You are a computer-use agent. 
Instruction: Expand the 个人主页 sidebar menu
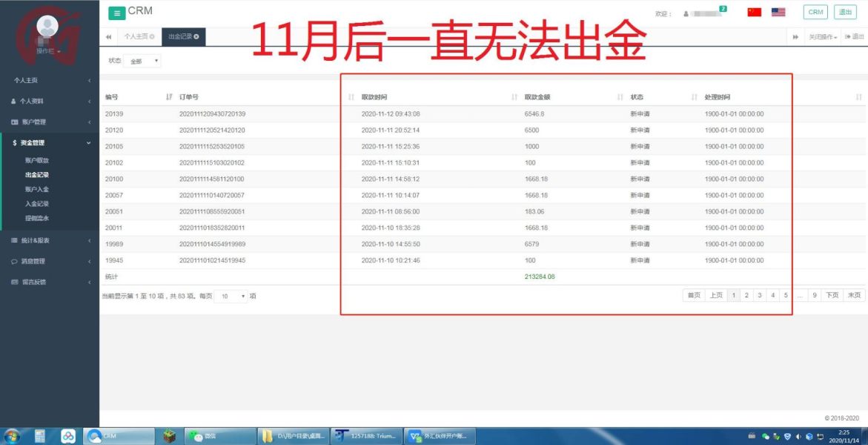click(50, 81)
